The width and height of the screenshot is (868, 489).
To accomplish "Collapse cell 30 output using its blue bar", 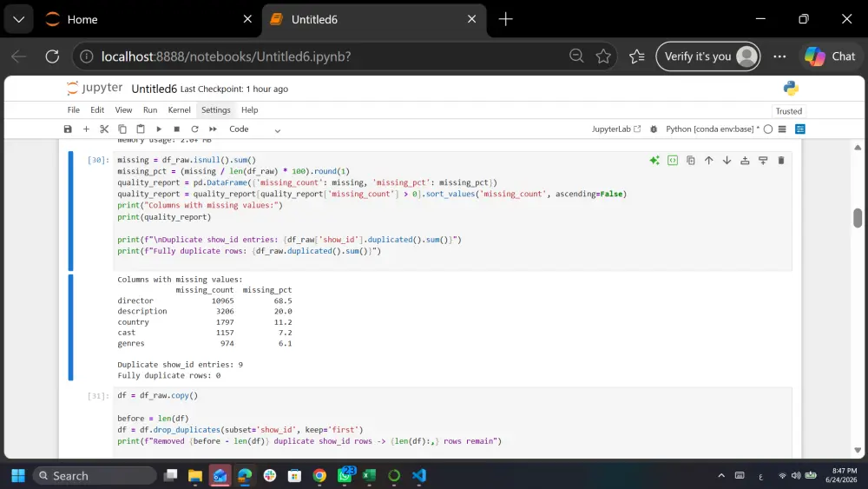I will point(70,327).
